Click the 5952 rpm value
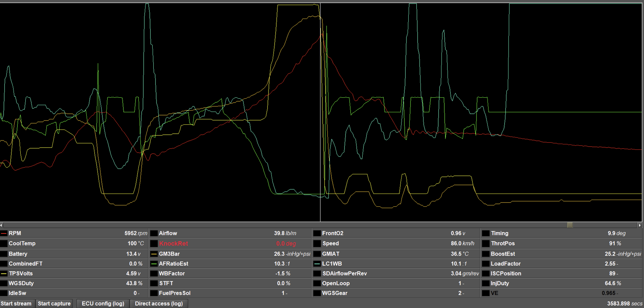The height and width of the screenshot is (308, 644). pos(136,233)
